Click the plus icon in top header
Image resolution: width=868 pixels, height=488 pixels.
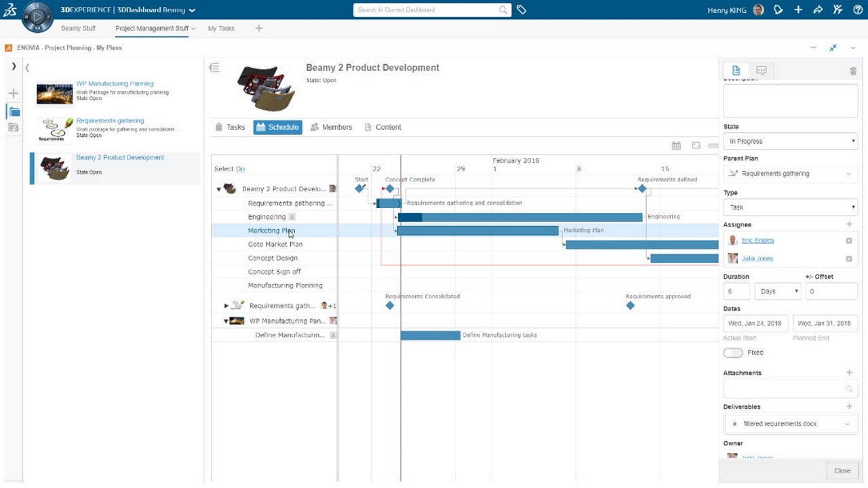tap(798, 10)
